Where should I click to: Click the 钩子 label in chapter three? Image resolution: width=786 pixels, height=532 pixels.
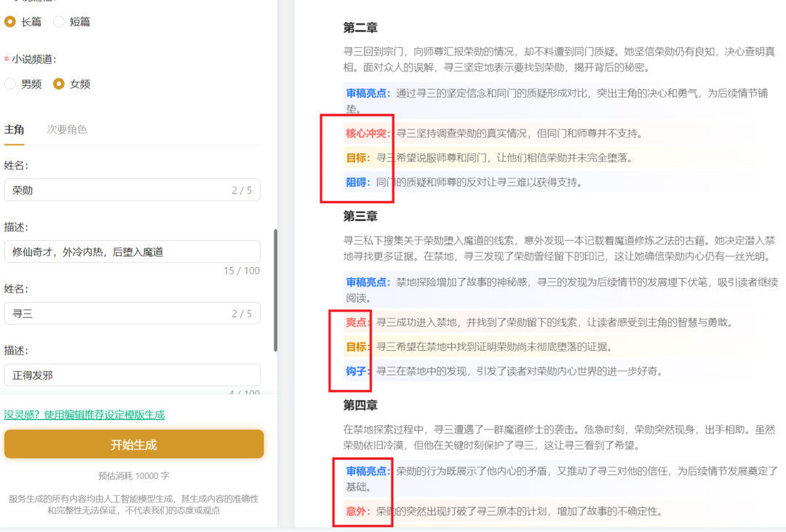tap(356, 371)
